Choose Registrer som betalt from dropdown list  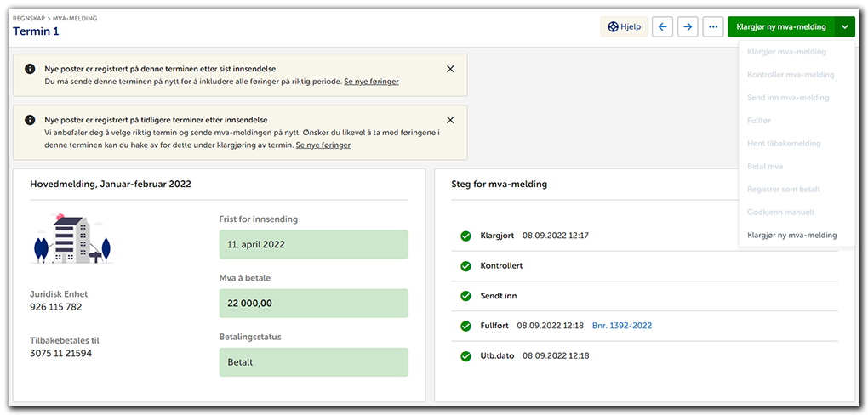click(x=783, y=189)
